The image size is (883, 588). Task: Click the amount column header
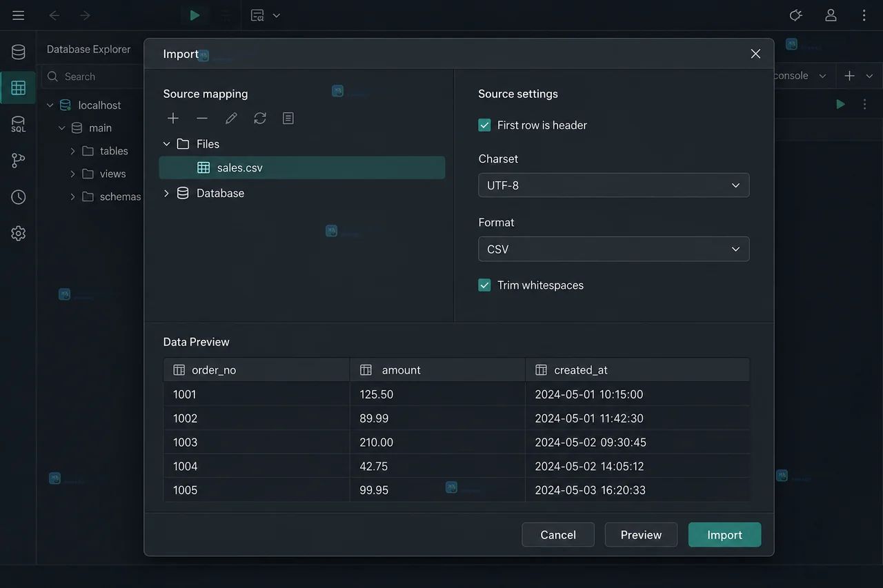coord(437,370)
